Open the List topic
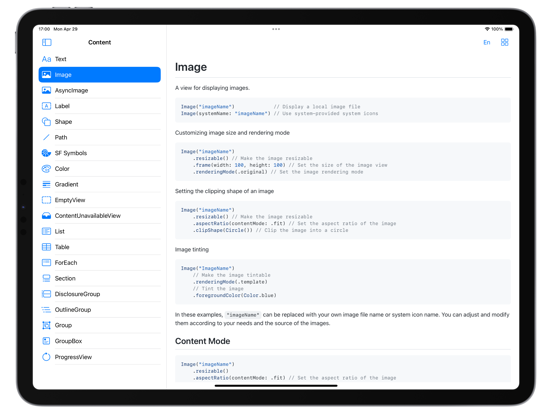Image resolution: width=552 pixels, height=414 pixels. [100, 231]
